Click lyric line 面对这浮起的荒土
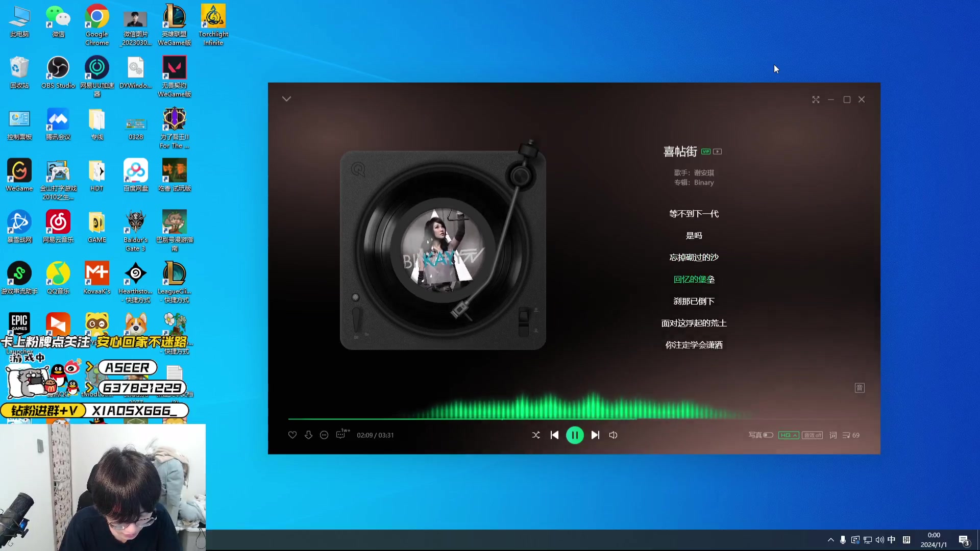The image size is (980, 551). tap(694, 323)
